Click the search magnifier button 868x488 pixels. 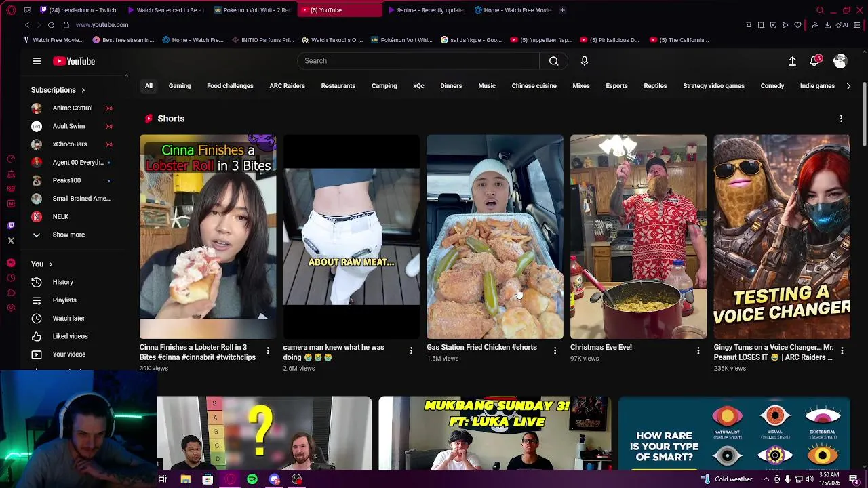(554, 61)
